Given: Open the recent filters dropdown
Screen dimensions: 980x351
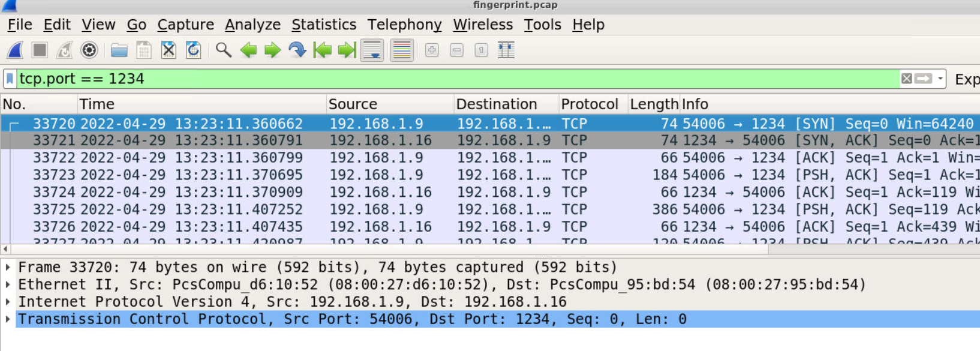Looking at the screenshot, I should (940, 79).
